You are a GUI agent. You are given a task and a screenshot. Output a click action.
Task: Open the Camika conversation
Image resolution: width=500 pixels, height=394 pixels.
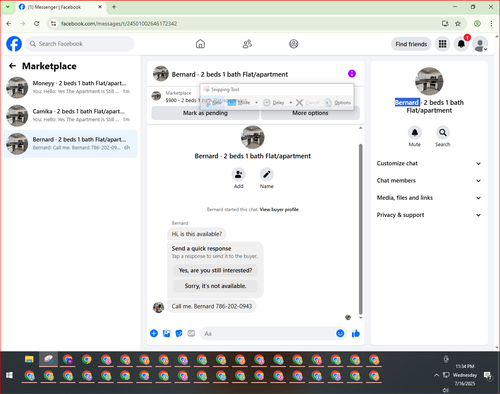(x=70, y=116)
